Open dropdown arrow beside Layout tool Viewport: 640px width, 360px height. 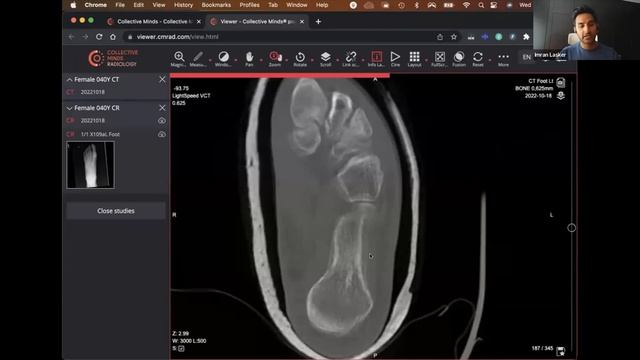point(427,60)
